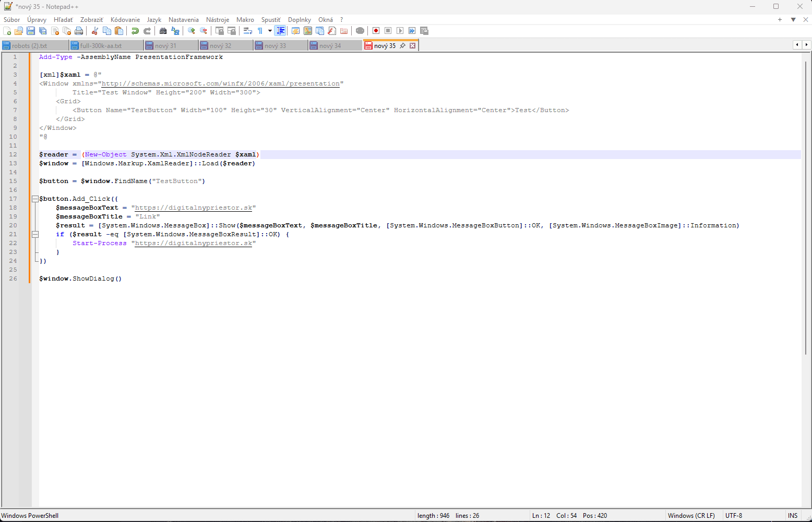The height and width of the screenshot is (522, 812).
Task: Click the Cut scissors icon
Action: pos(95,31)
